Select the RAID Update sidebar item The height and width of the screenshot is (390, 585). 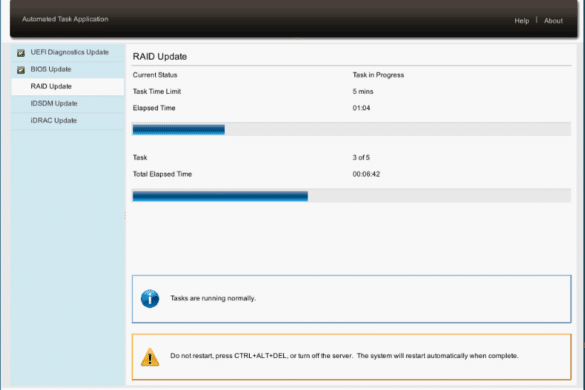pos(68,87)
